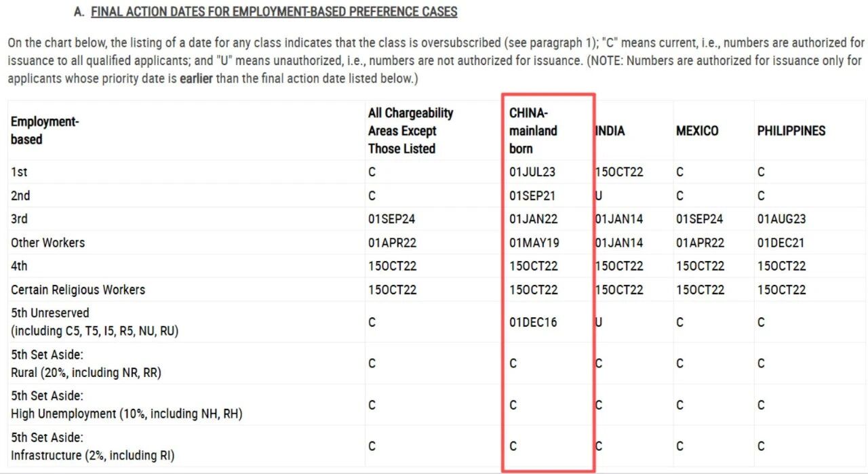Screen dimensions: 868x474
Task: Click China 3rd preference date 01JAN22
Action: (x=533, y=219)
